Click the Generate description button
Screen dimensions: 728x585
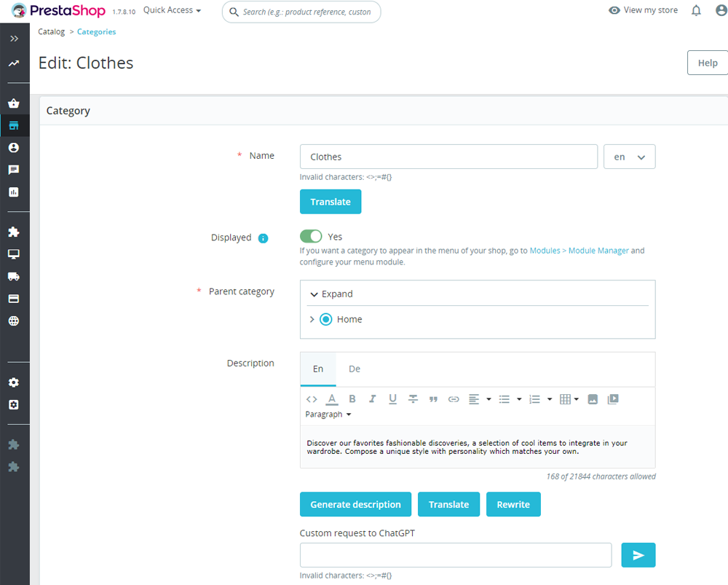point(355,504)
